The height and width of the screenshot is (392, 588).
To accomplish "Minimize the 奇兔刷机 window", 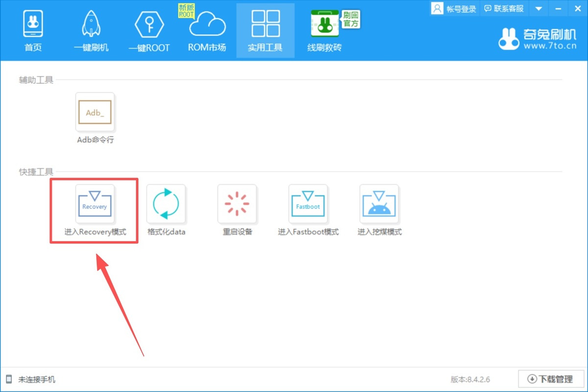I will tap(559, 8).
